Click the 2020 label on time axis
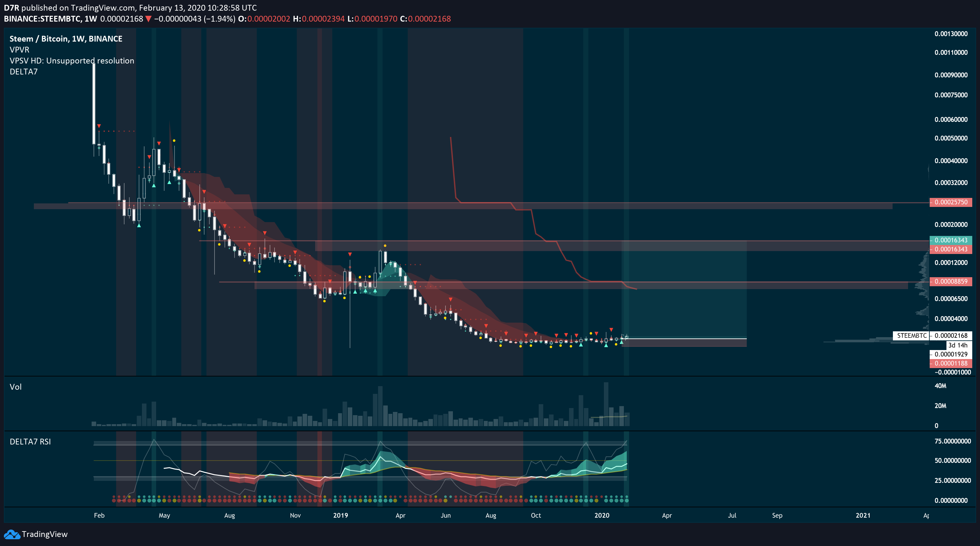 (x=602, y=516)
